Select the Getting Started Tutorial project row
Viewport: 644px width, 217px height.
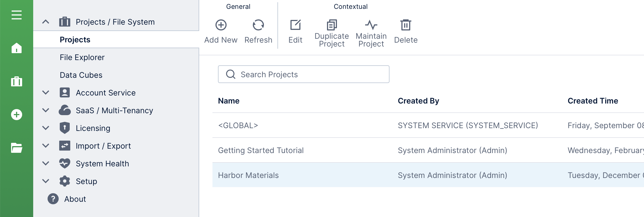(261, 150)
